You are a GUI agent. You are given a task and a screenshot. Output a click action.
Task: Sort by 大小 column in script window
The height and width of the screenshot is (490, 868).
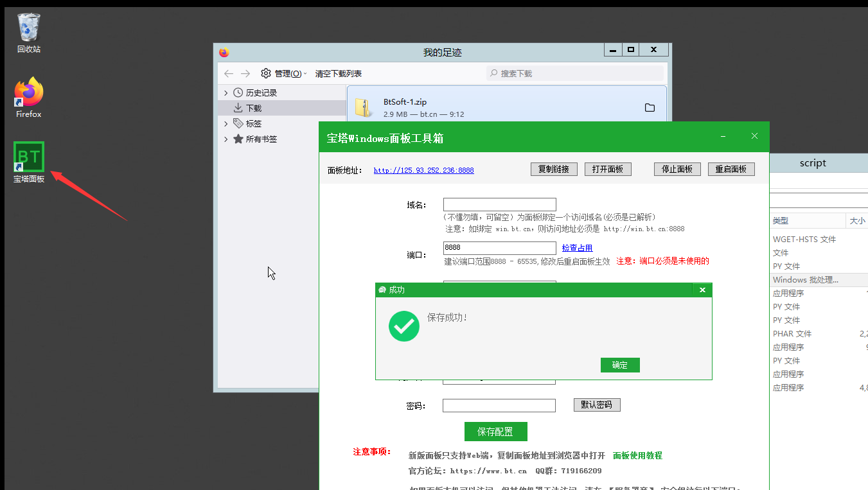857,220
